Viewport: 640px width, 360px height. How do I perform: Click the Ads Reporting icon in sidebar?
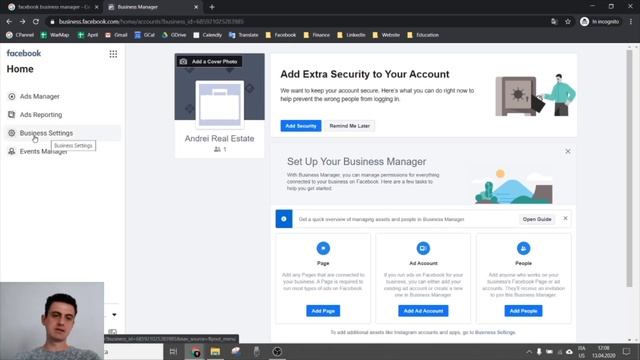12,115
